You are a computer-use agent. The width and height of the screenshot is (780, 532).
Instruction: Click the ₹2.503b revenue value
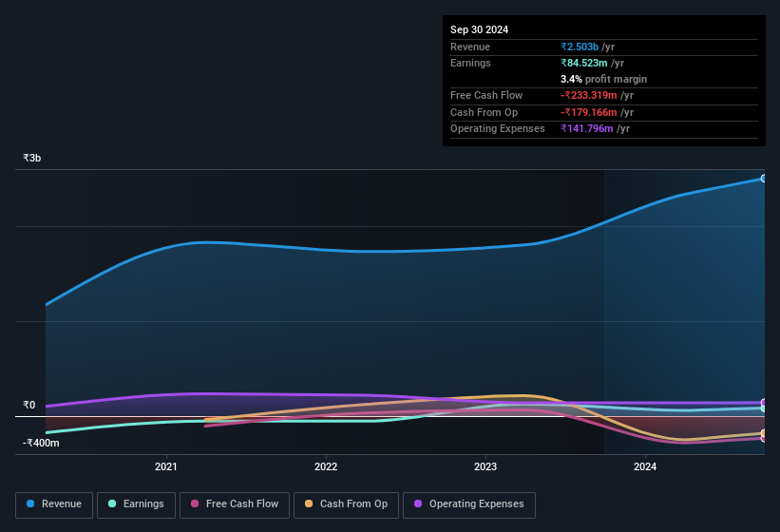[580, 47]
